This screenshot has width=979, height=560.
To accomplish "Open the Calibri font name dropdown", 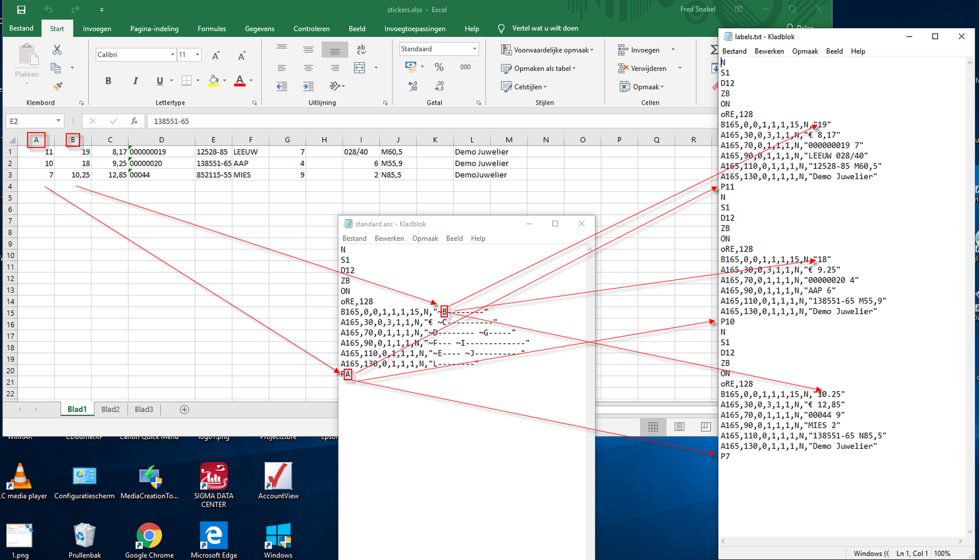I will [x=172, y=55].
